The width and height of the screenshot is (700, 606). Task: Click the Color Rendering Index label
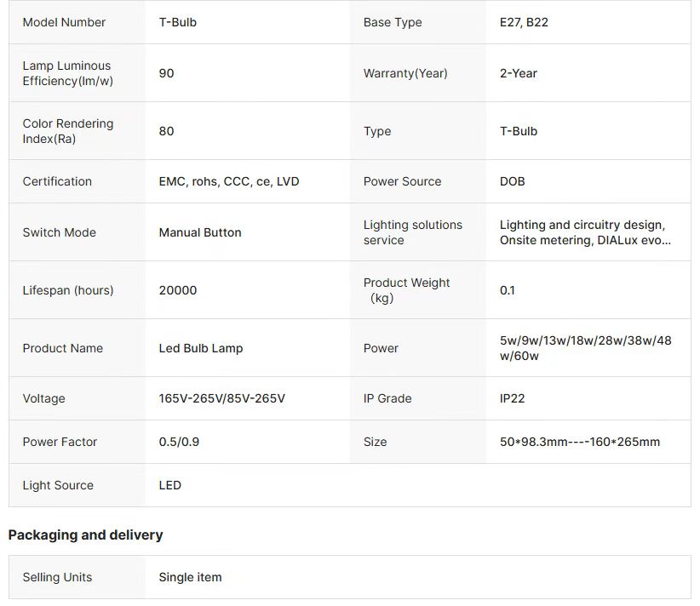pyautogui.click(x=67, y=131)
